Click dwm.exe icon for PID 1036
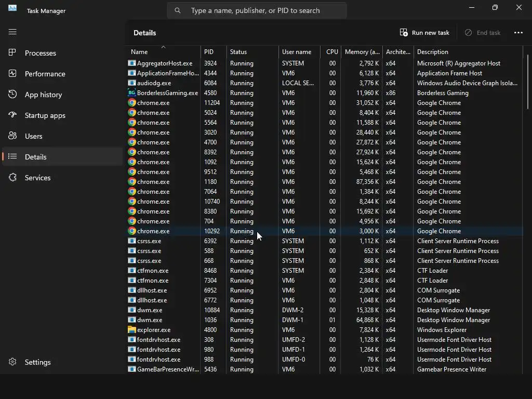The width and height of the screenshot is (532, 399). point(131,320)
